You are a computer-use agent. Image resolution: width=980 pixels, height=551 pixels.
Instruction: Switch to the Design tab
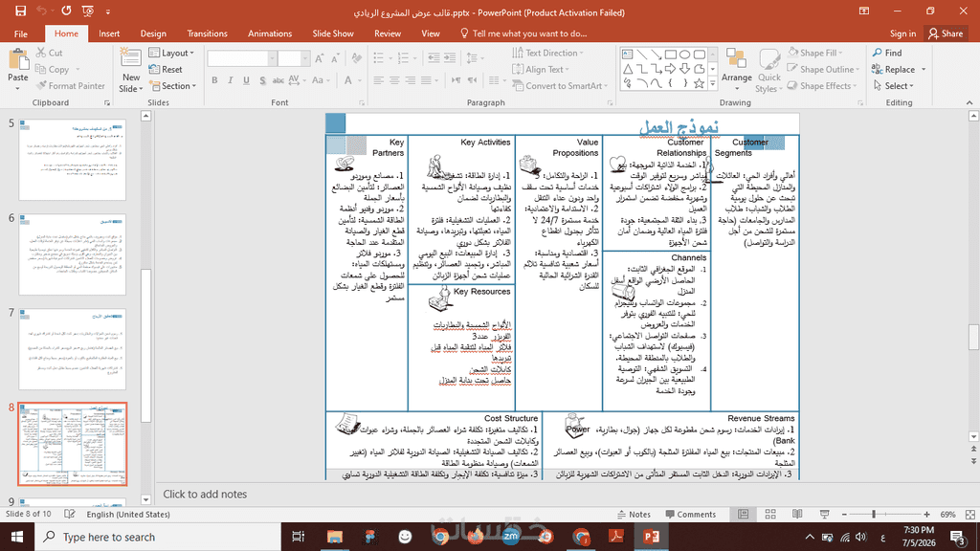153,33
